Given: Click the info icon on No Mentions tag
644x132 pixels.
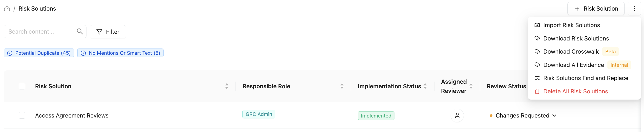Looking at the screenshot, I should click(x=83, y=53).
